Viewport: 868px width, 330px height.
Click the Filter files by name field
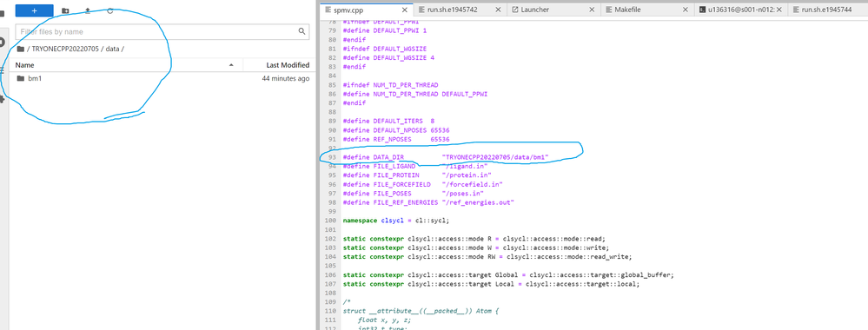[x=162, y=31]
